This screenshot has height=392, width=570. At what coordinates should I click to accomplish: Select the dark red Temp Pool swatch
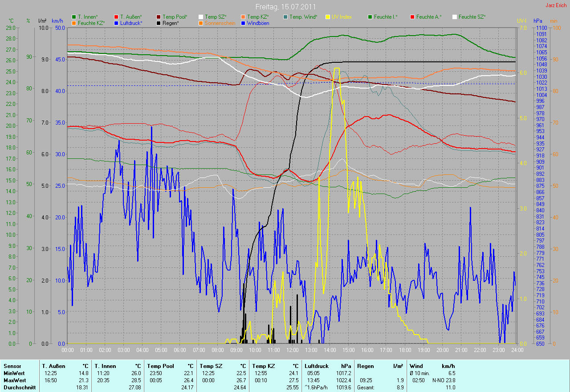pyautogui.click(x=159, y=17)
